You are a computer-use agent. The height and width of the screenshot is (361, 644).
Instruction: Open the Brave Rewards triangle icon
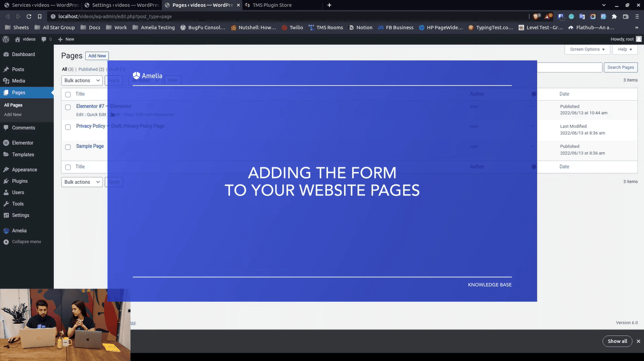click(x=548, y=16)
